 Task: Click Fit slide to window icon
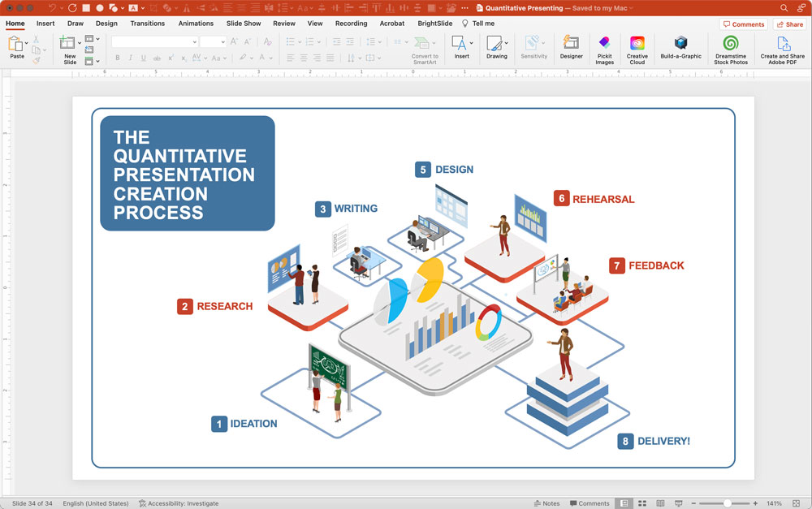[x=796, y=503]
